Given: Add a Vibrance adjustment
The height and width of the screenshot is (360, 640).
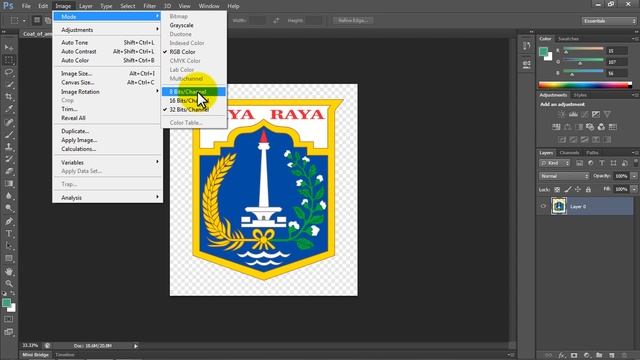Looking at the screenshot, I should tap(607, 114).
